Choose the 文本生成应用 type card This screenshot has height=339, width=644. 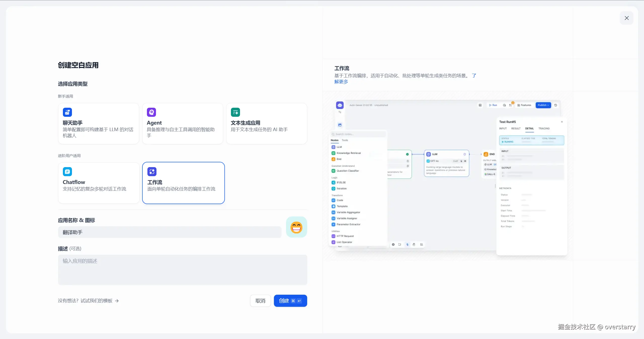(266, 124)
